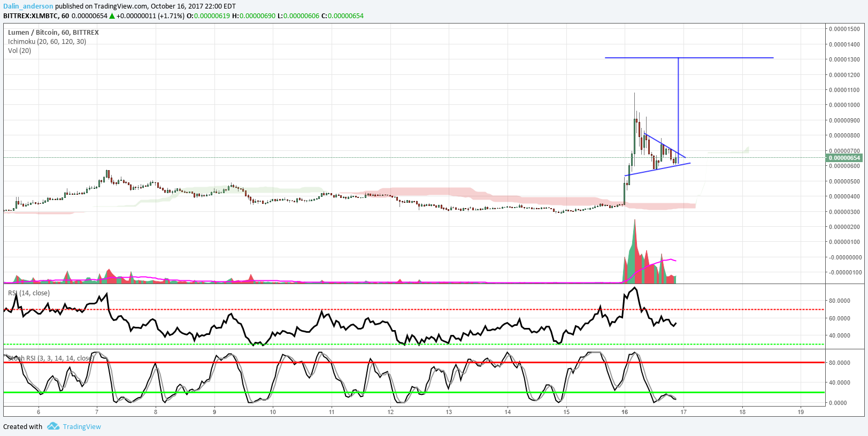Screen dimensions: 868x436
Task: Click the red Stoch RSI 80 line
Action: 414,362
